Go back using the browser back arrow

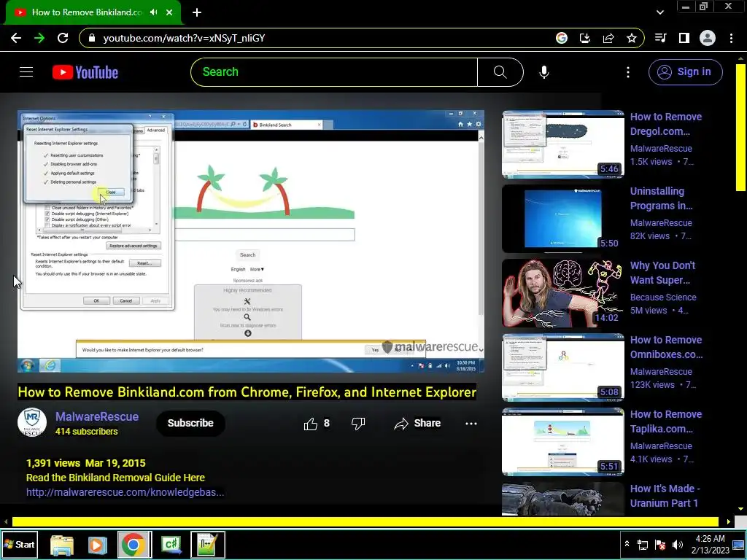(16, 38)
